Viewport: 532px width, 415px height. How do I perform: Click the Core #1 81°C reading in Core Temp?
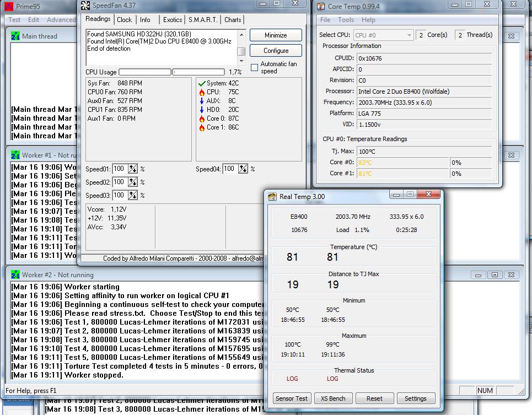coord(403,173)
